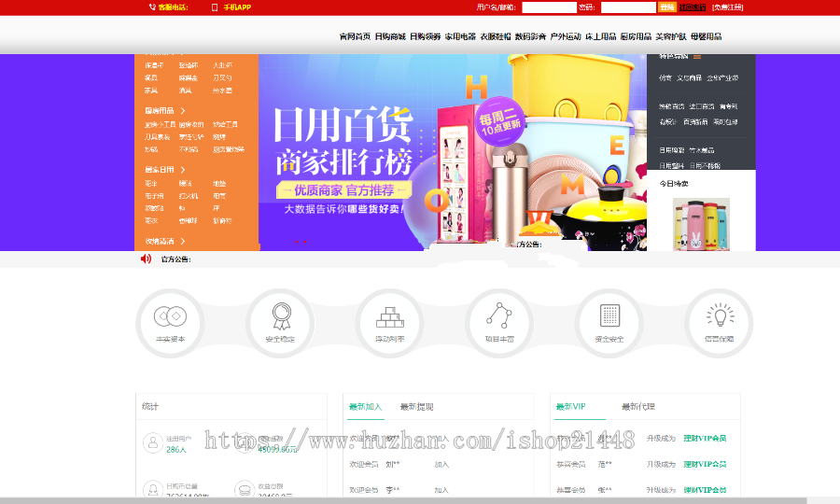Switch to the 最新加入 tab
The height and width of the screenshot is (504, 840).
(365, 407)
